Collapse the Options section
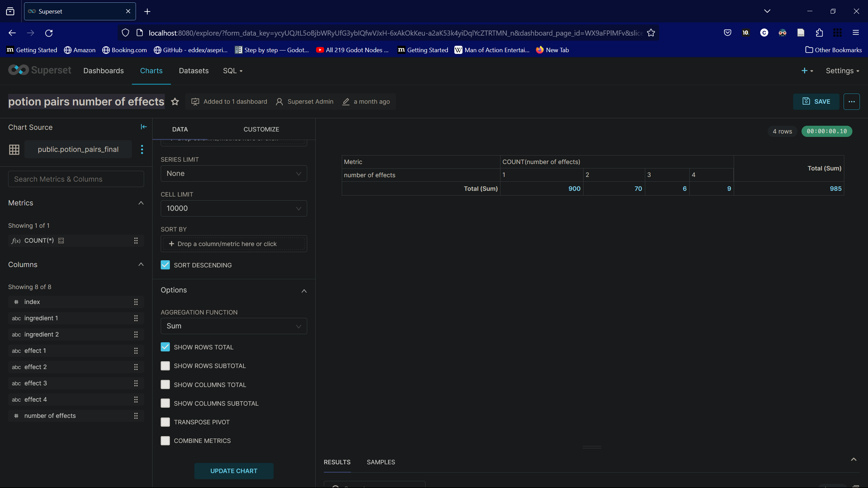868x488 pixels. [304, 291]
